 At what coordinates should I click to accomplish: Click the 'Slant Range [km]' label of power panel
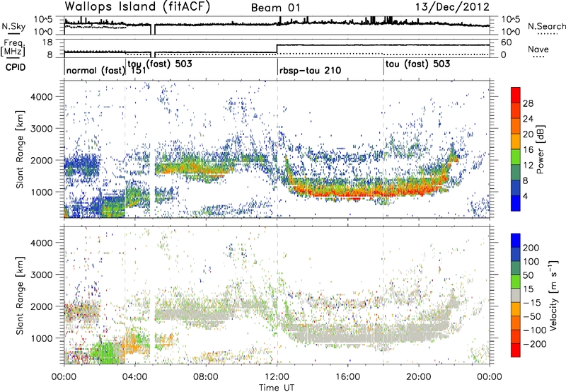(x=20, y=149)
